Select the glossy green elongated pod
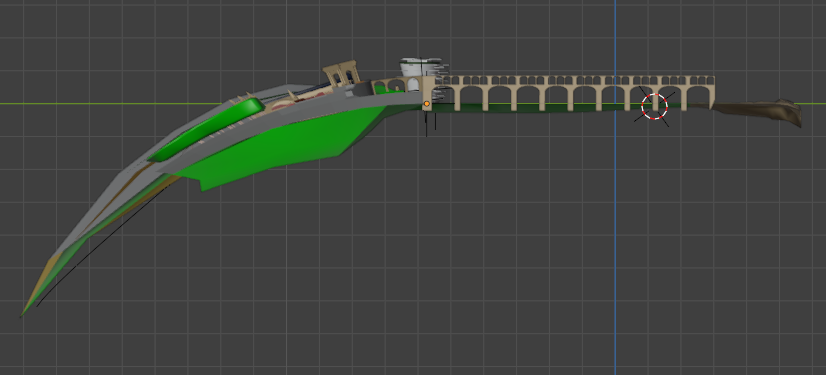Screen dimensions: 826x375 point(205,130)
